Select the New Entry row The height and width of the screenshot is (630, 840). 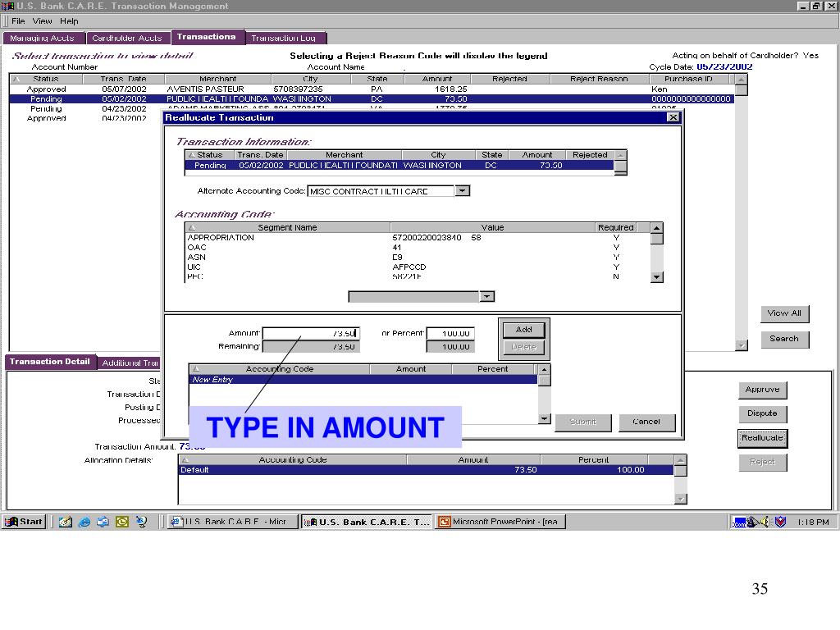(x=363, y=379)
